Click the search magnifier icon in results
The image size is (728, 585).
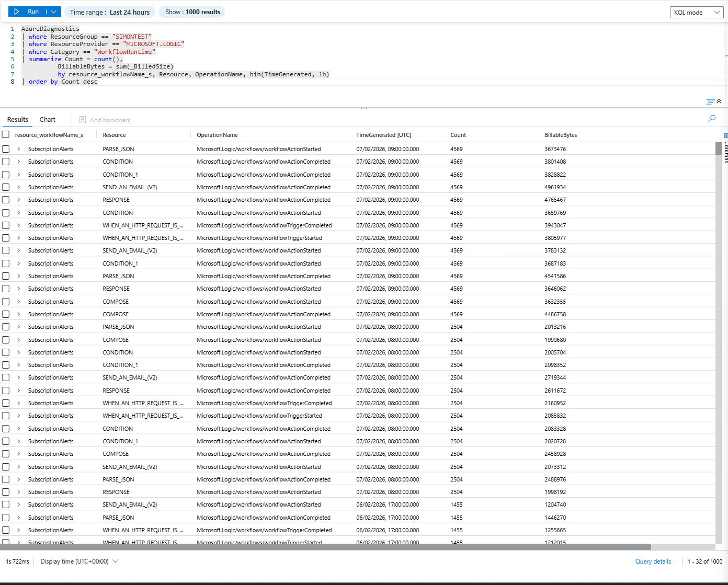tap(712, 119)
